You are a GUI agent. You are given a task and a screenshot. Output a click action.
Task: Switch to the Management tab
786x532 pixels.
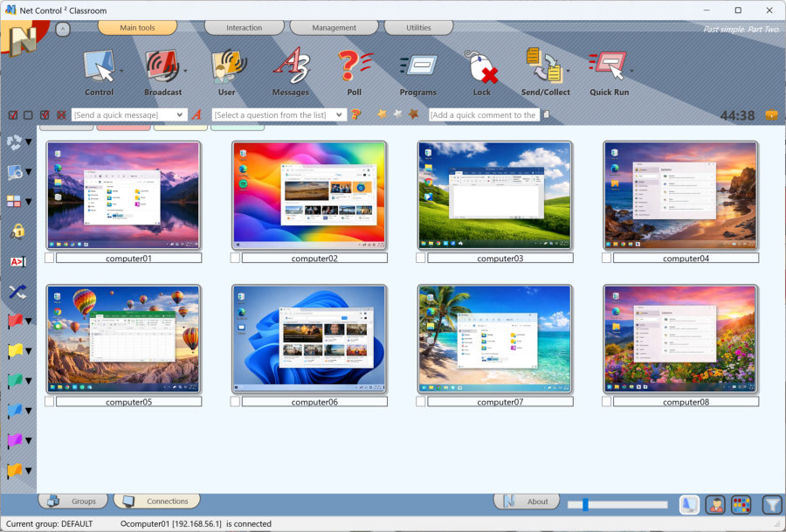pos(334,27)
